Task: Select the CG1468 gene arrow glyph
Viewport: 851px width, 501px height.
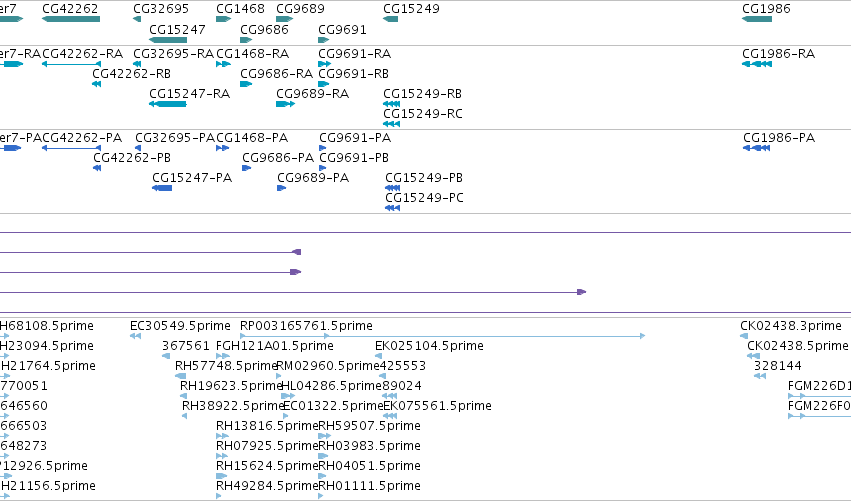Action: (x=224, y=19)
